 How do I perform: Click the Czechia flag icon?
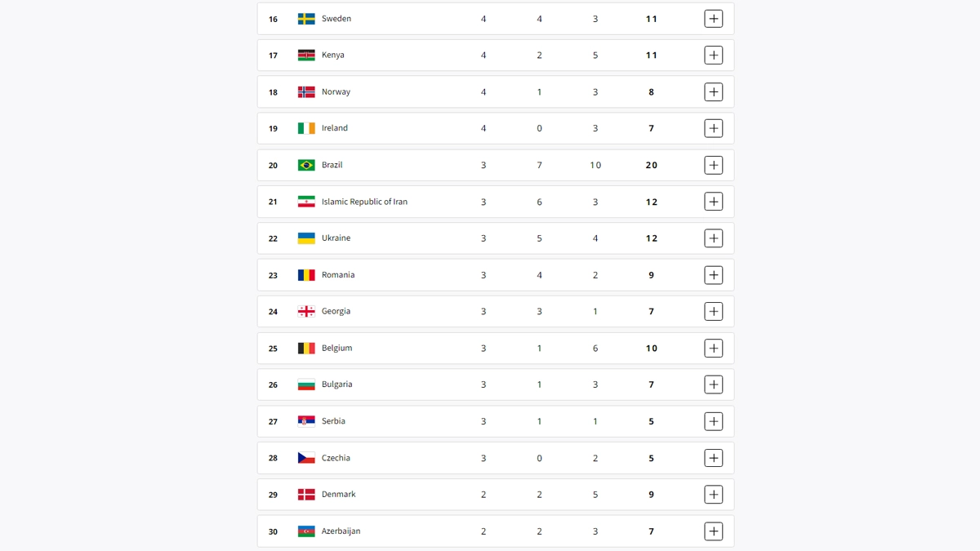click(306, 458)
